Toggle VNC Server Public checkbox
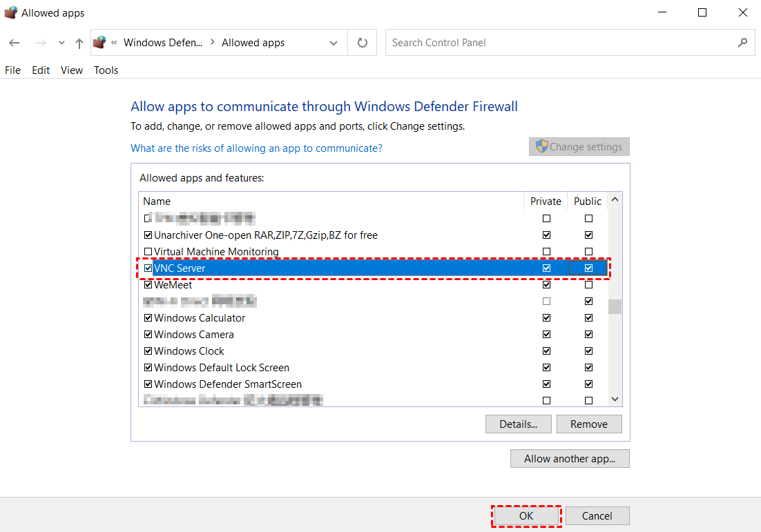The width and height of the screenshot is (761, 532). [x=589, y=268]
